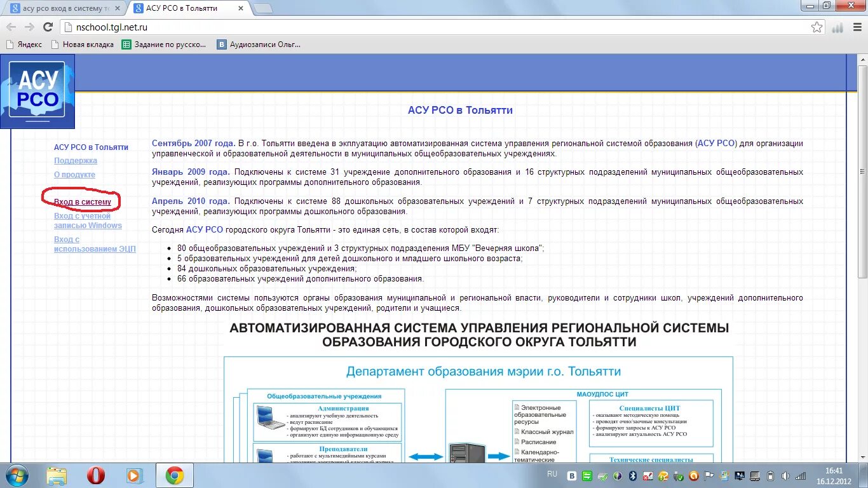Click 'Вход с использованием ЭЦП' link
The height and width of the screenshot is (488, 868).
[x=95, y=244]
